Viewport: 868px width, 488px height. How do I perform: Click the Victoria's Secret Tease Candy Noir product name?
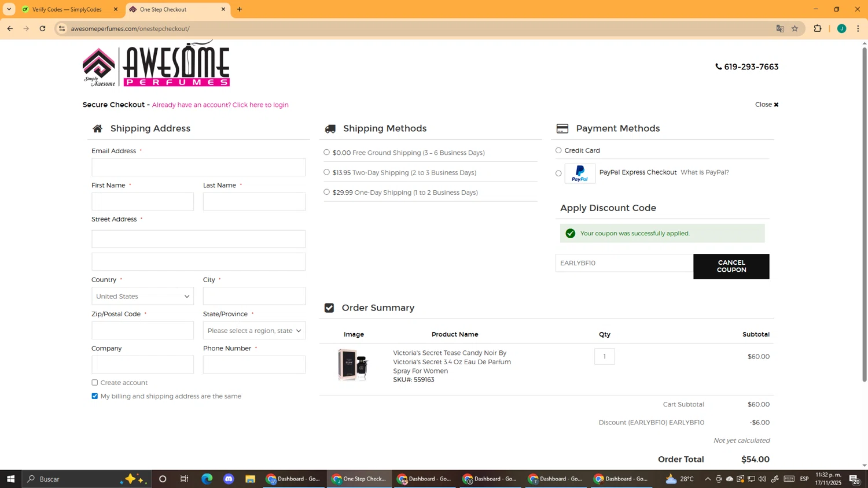[451, 361]
